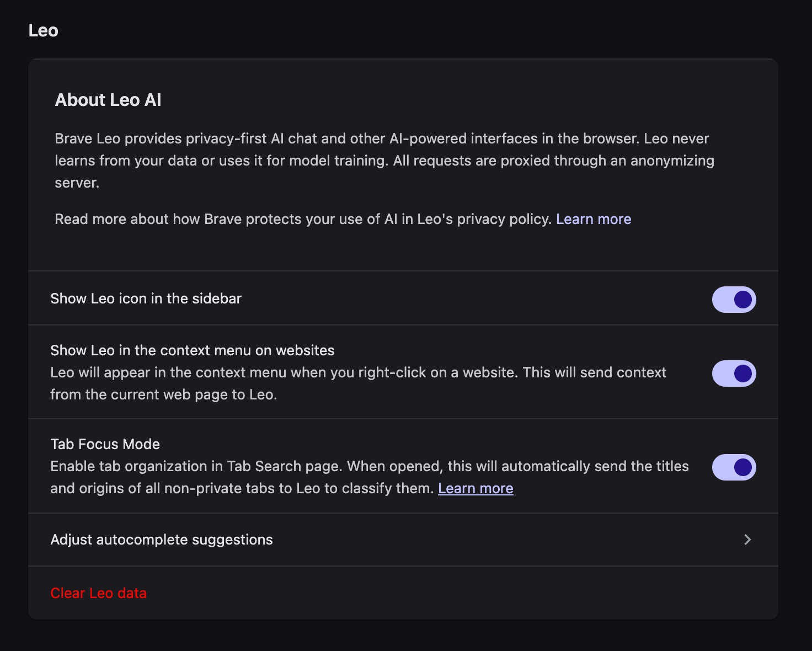This screenshot has width=812, height=651.
Task: Click the right-click context menu description text
Action: (x=357, y=373)
